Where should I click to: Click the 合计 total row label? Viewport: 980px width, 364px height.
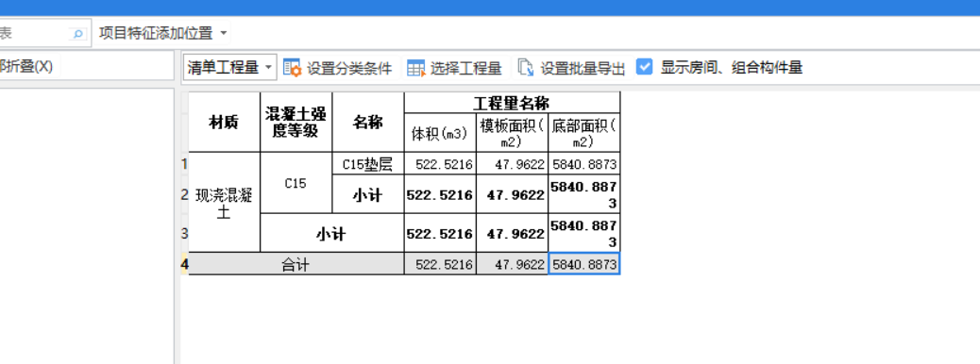296,264
